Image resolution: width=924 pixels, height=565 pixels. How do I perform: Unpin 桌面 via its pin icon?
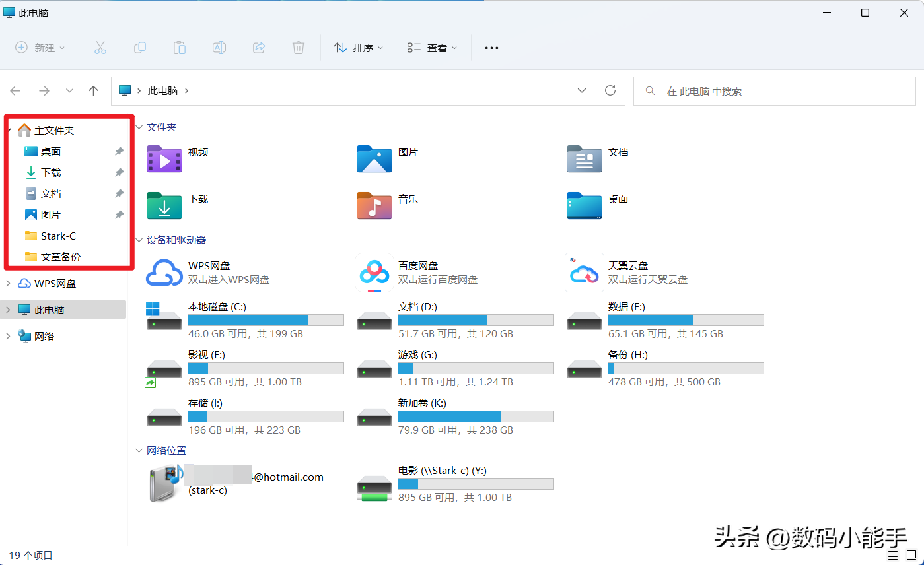[119, 152]
